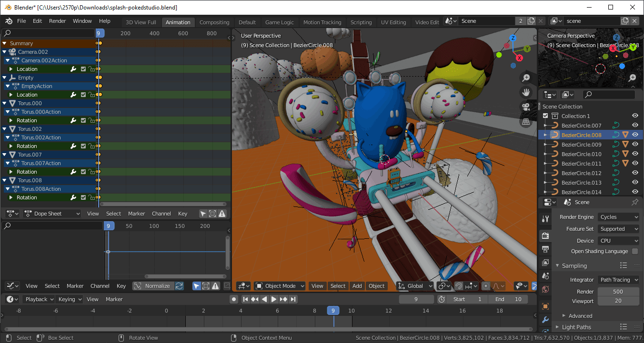Click the Render samples value 500
Screen dimensions: 644x343
[x=618, y=292]
